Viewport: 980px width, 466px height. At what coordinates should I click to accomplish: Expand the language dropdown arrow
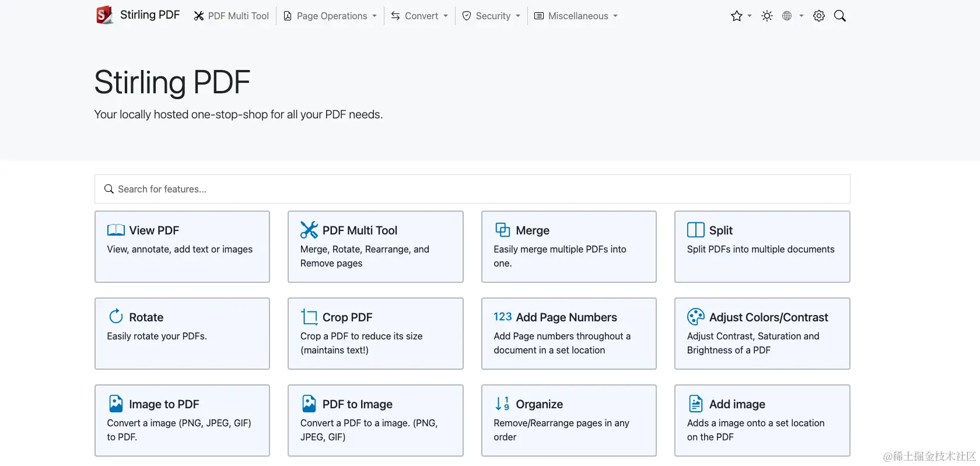(x=801, y=16)
